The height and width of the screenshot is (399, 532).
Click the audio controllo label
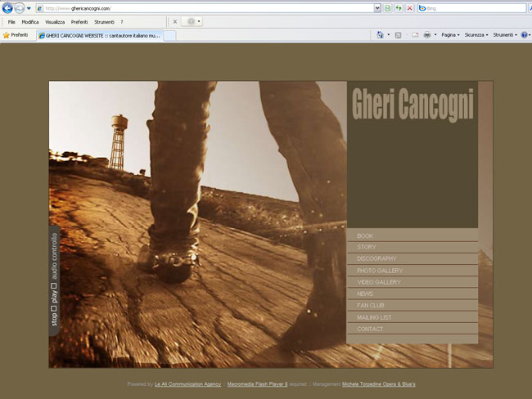click(x=54, y=256)
